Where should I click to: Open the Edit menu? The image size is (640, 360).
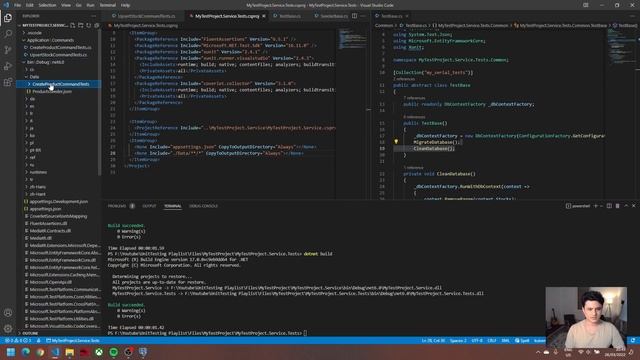click(x=30, y=5)
